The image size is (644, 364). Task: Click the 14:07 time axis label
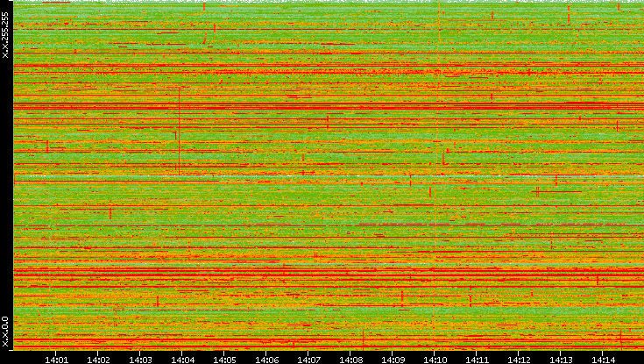pos(308,360)
